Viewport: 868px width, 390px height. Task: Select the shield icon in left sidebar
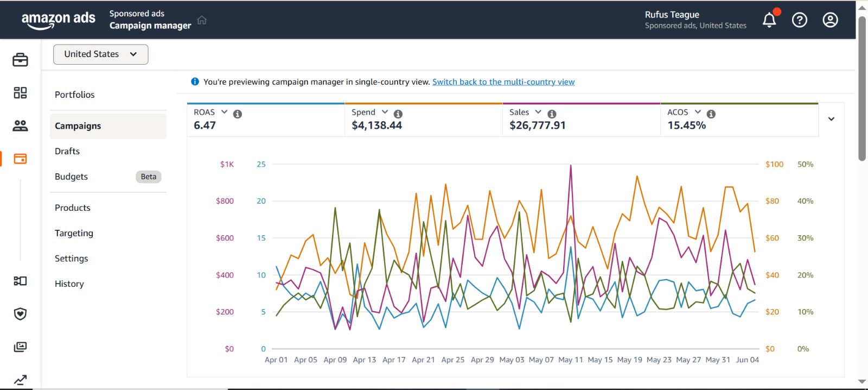(20, 314)
